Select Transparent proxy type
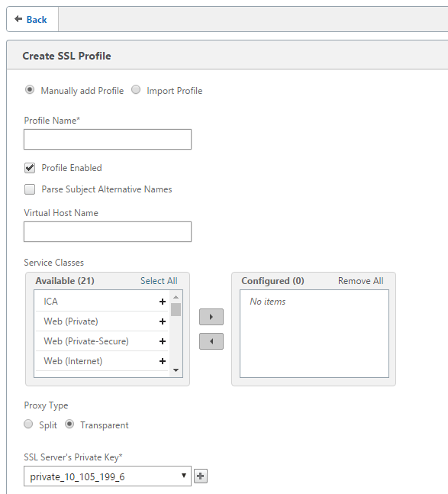Image resolution: width=448 pixels, height=494 pixels. tap(69, 424)
